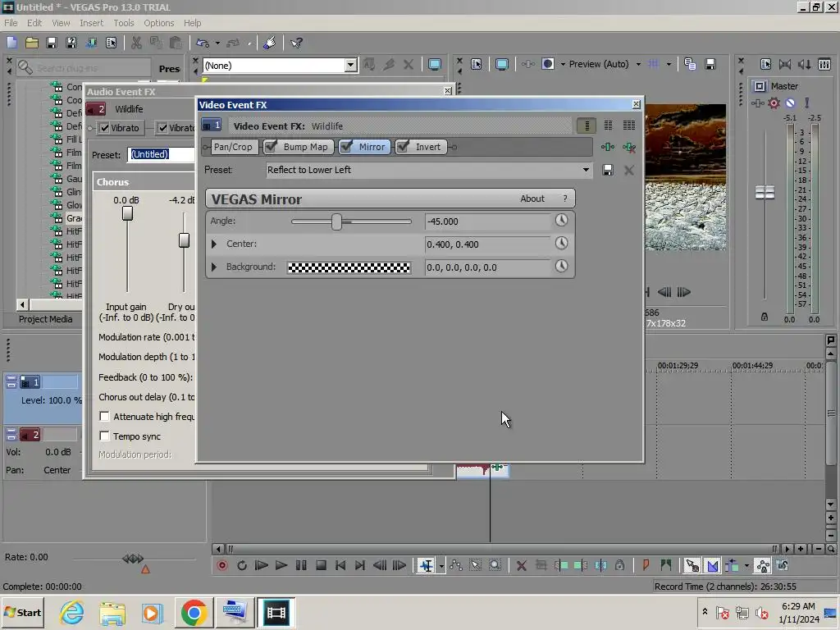Open Internet Explorer from the taskbar
The image size is (840, 630).
[x=72, y=612]
